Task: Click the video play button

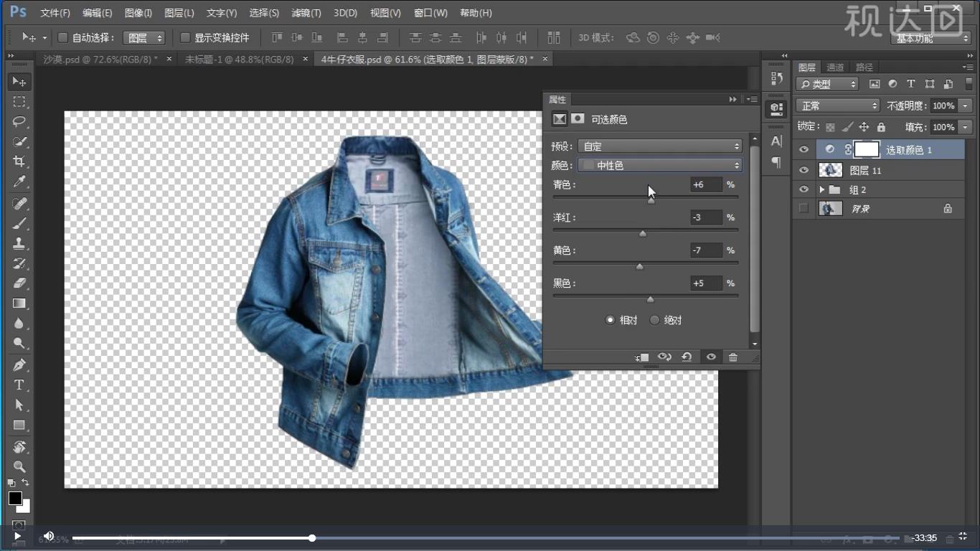Action: tap(17, 536)
